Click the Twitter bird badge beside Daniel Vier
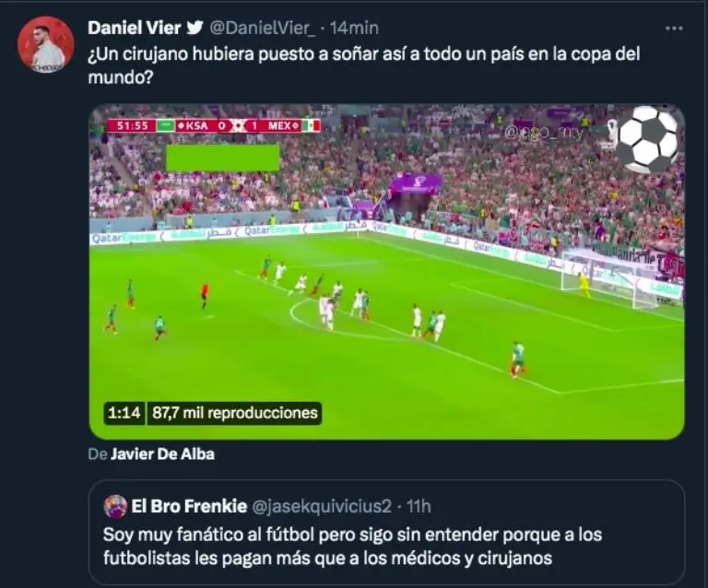This screenshot has height=588, width=708. point(195,28)
